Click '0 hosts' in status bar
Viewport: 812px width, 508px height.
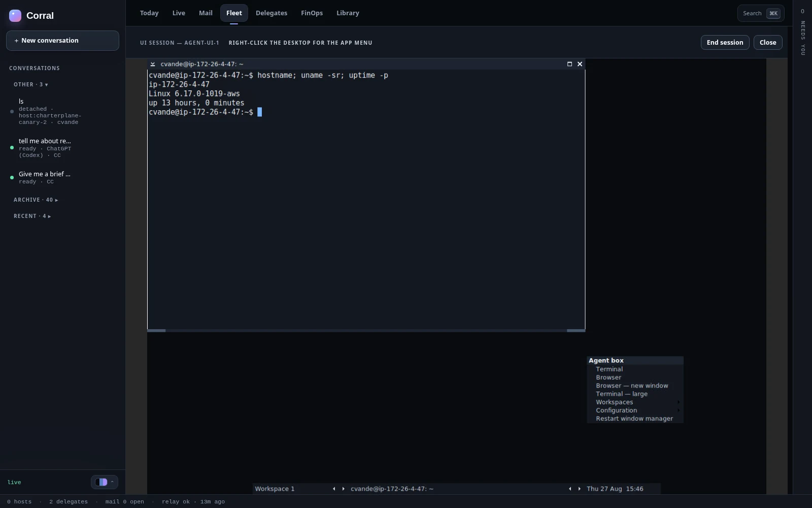point(19,501)
